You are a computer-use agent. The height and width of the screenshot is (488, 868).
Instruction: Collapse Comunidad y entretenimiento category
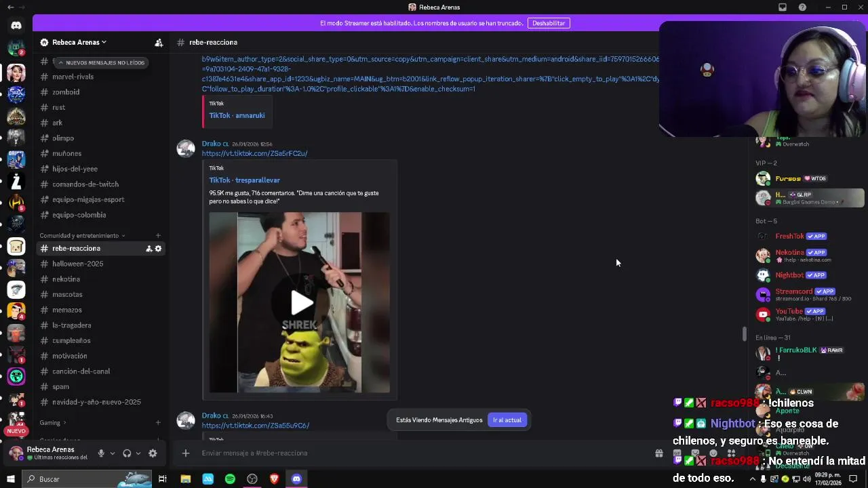pos(82,236)
